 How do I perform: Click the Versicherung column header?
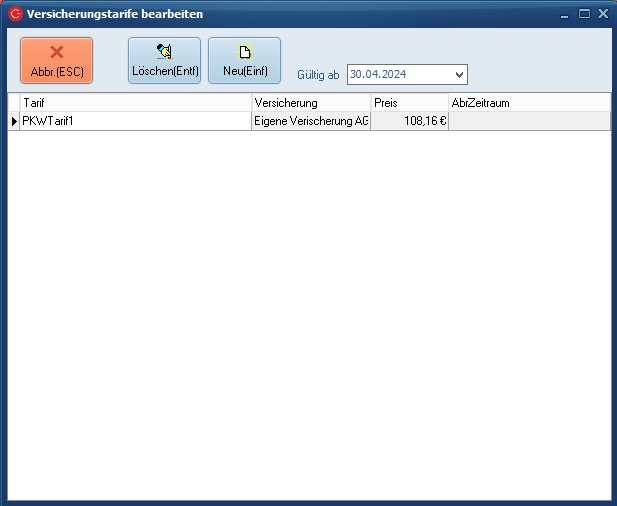310,103
